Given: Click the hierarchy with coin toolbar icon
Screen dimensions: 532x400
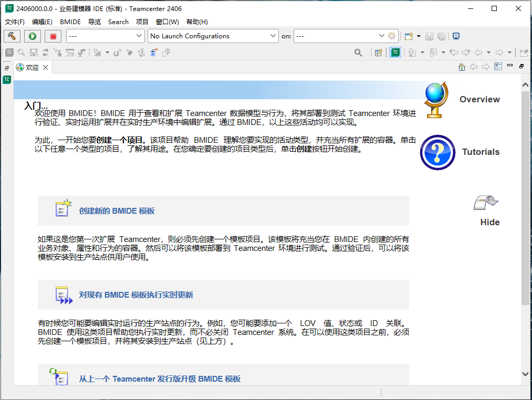Looking at the screenshot, I should click(57, 52).
